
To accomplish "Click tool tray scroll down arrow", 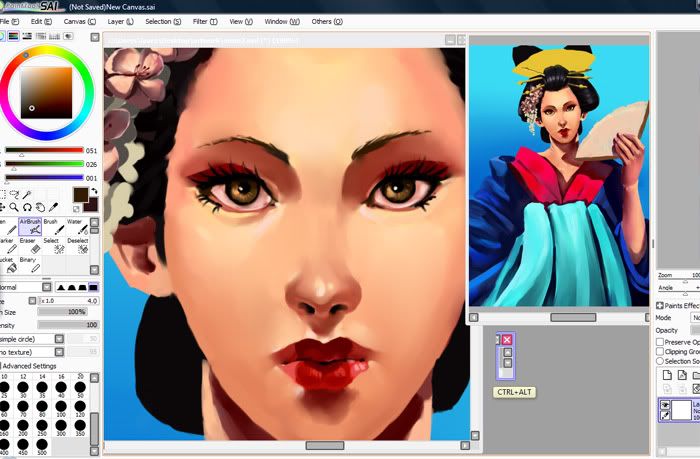I will point(95,270).
